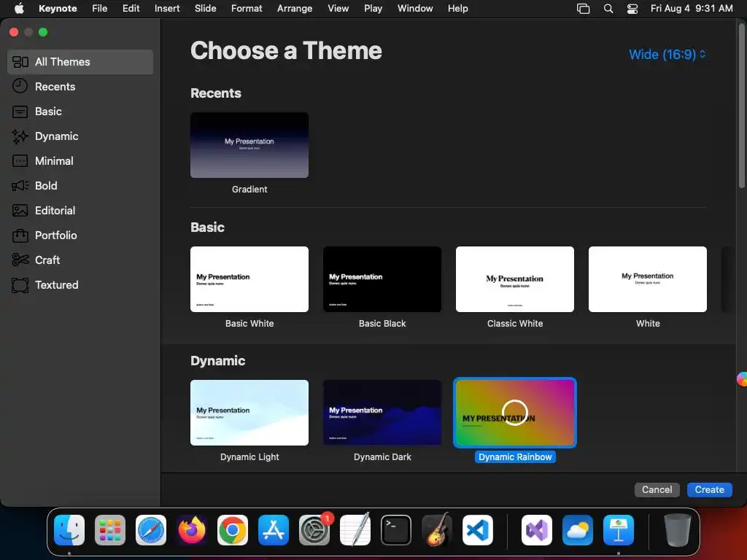The width and height of the screenshot is (747, 560).
Task: Open the Trash in the Dock
Action: click(678, 530)
